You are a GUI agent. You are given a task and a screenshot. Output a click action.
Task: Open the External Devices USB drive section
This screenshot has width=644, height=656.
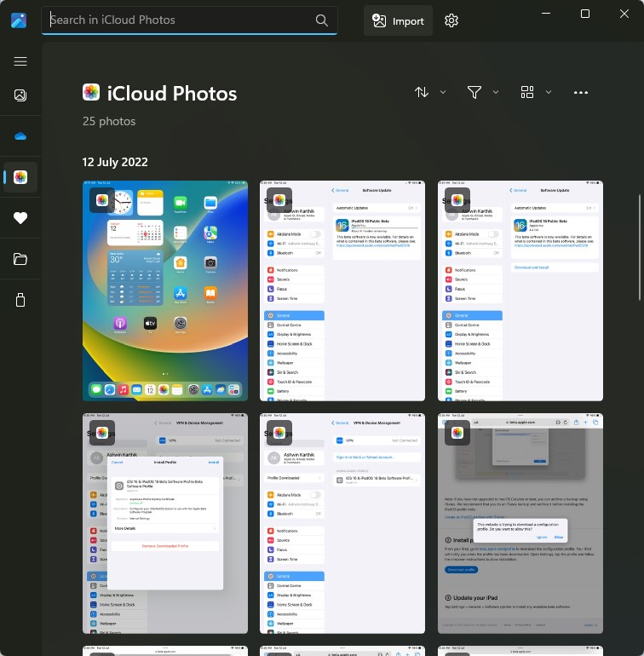[x=20, y=300]
